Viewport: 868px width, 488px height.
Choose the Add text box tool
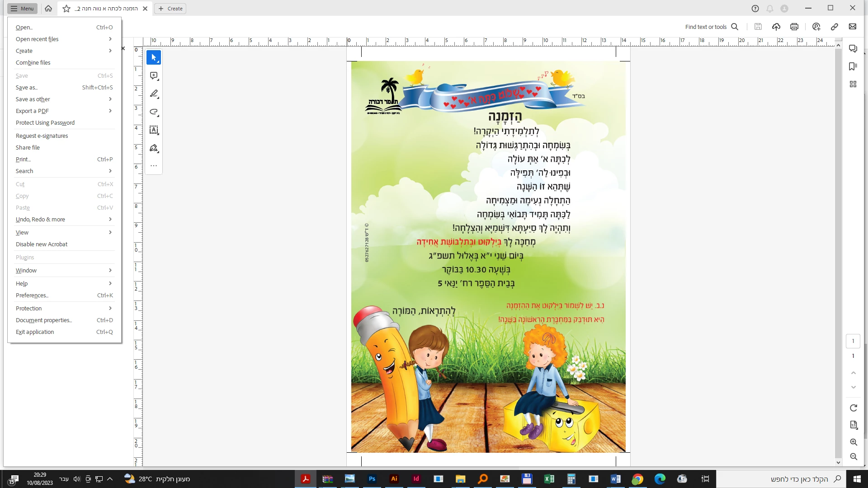click(154, 130)
